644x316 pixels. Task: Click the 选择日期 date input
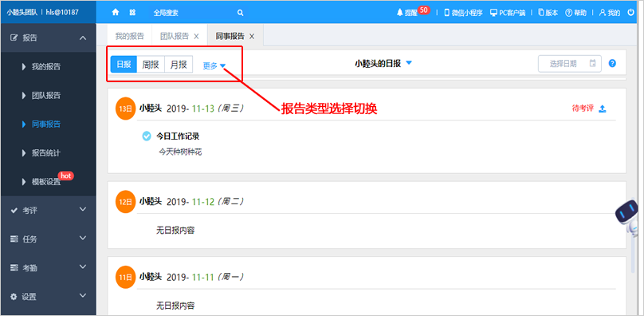[570, 64]
